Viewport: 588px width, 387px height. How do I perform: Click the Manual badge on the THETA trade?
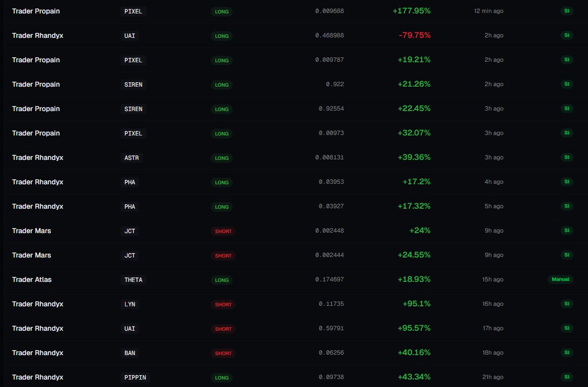coord(561,279)
